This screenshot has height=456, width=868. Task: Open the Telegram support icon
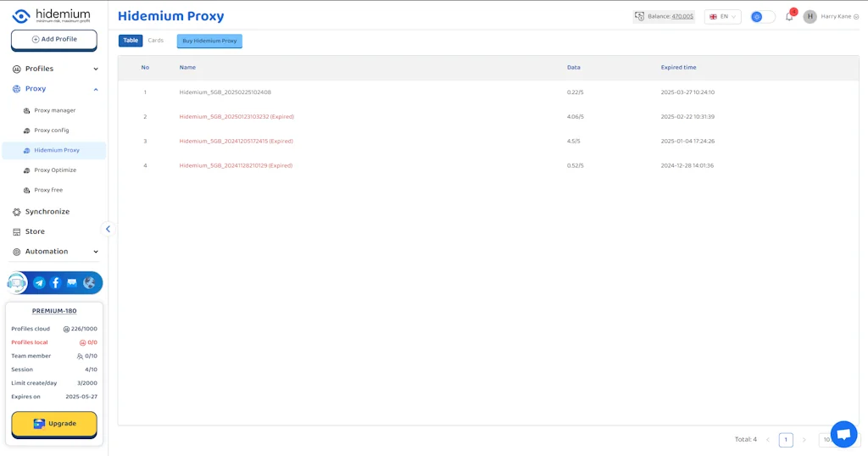coord(39,283)
